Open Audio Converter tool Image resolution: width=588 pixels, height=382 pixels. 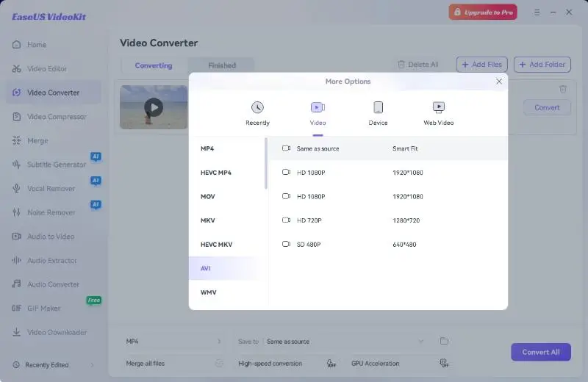pos(46,284)
